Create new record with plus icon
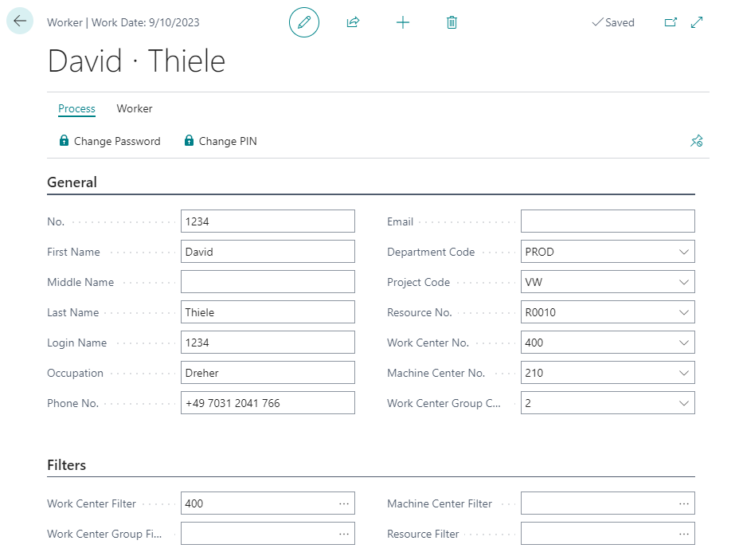 403,22
